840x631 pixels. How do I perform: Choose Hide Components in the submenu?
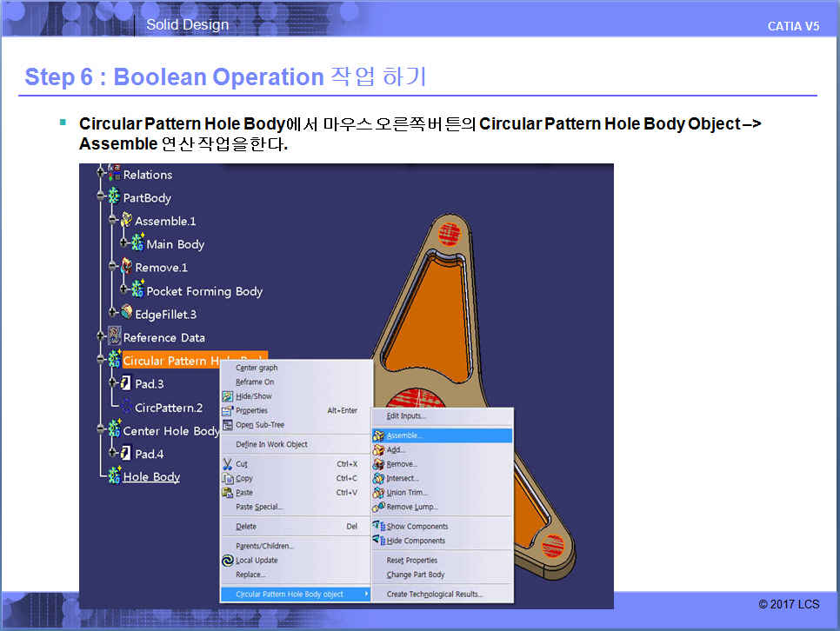[x=415, y=541]
